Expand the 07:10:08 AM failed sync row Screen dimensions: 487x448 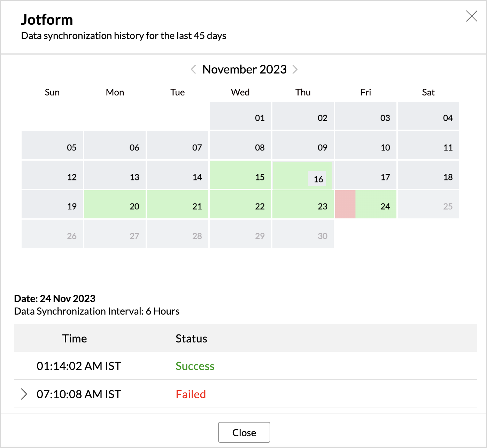point(24,394)
